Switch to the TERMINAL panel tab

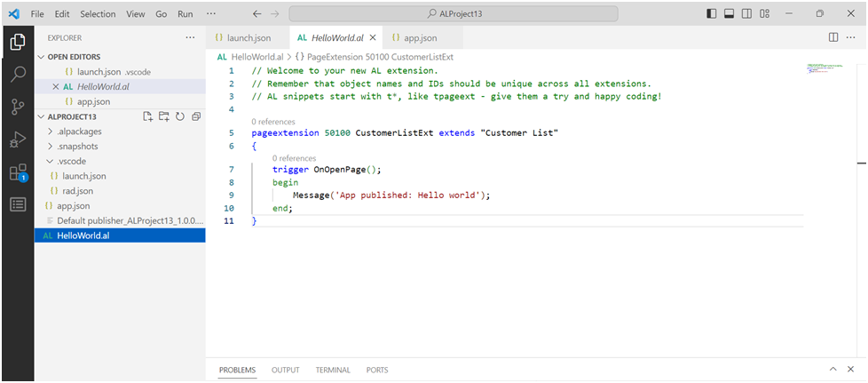tap(333, 370)
